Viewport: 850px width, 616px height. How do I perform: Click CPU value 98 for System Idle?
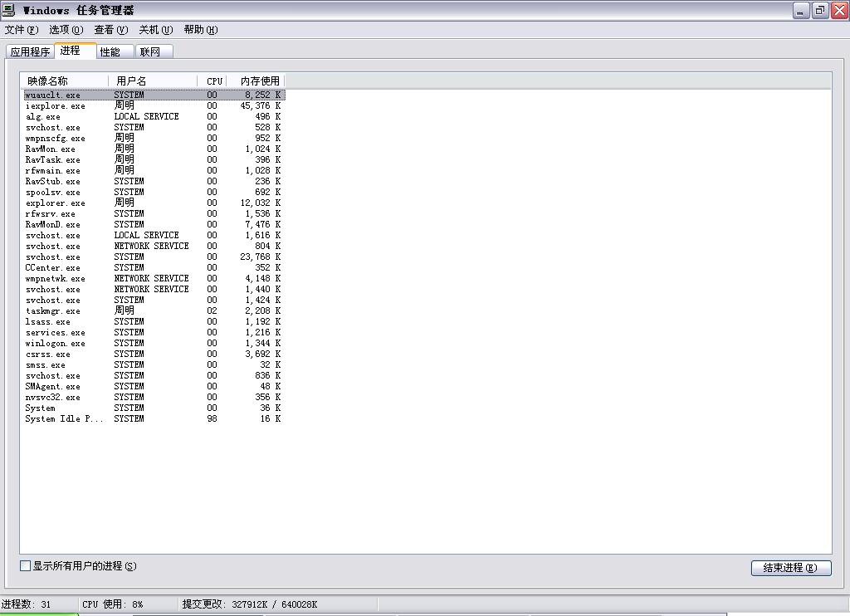coord(212,418)
